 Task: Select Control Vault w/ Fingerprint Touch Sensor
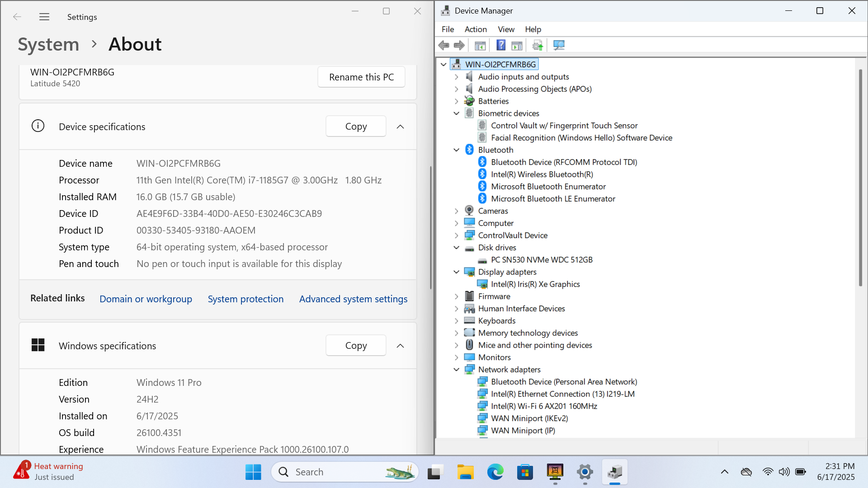pyautogui.click(x=564, y=126)
